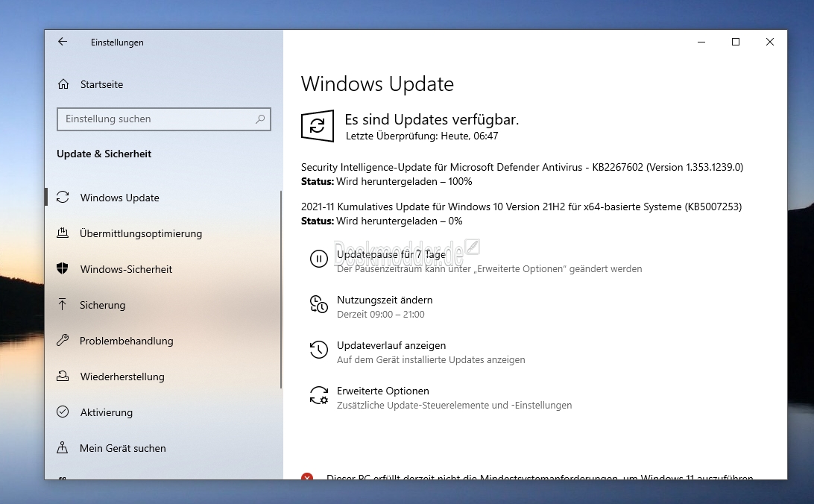This screenshot has height=504, width=814.
Task: Click the Sicherung upload arrow icon
Action: (x=63, y=304)
